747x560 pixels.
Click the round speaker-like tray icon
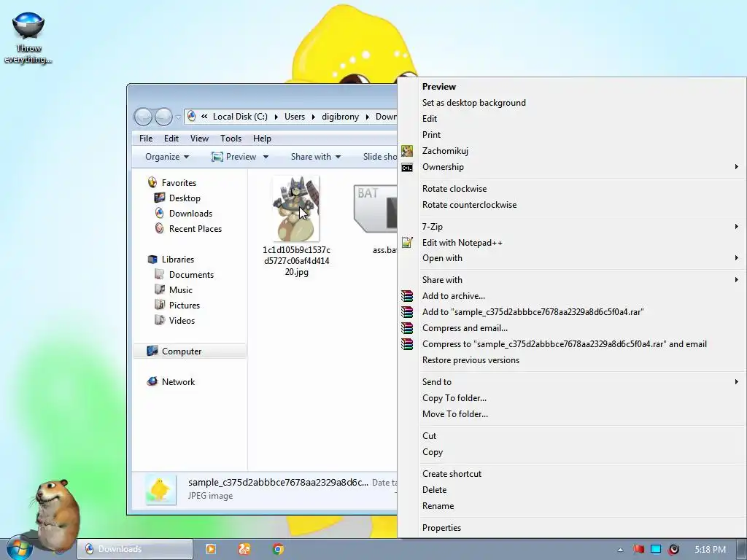tap(673, 549)
